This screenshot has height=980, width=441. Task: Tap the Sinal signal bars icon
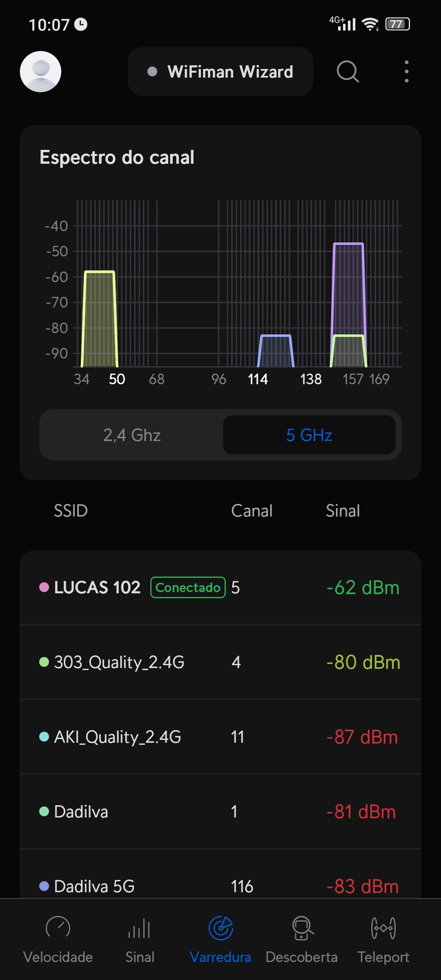point(140,928)
